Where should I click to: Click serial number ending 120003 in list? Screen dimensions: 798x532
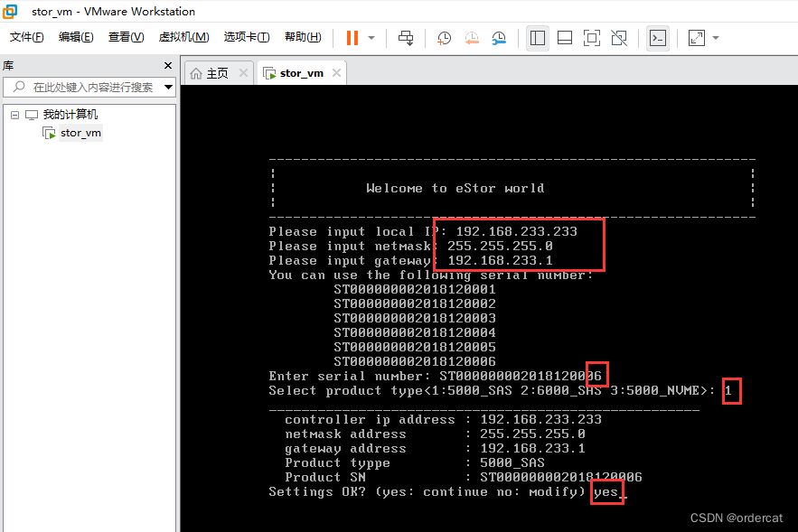(414, 318)
